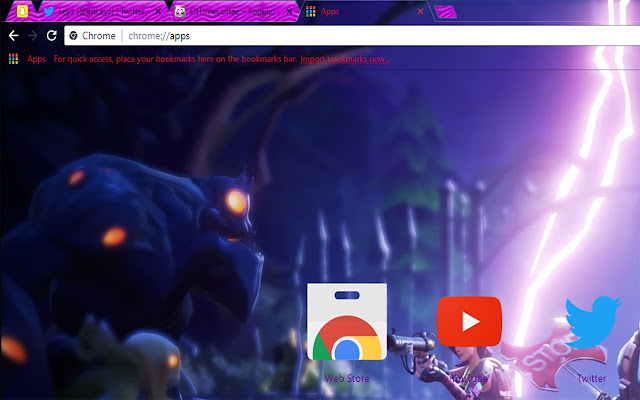
Task: View site info via Chrome icon in address bar
Action: [73, 36]
